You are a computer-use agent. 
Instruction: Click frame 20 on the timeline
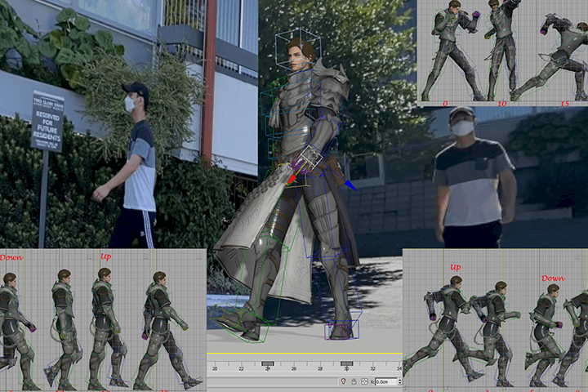tap(215, 369)
